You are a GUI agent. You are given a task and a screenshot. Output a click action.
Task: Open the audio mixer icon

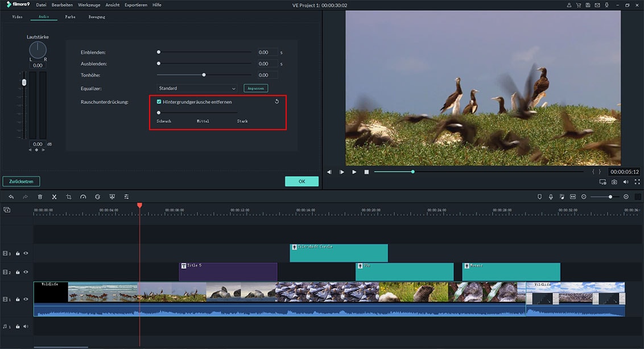tap(562, 197)
